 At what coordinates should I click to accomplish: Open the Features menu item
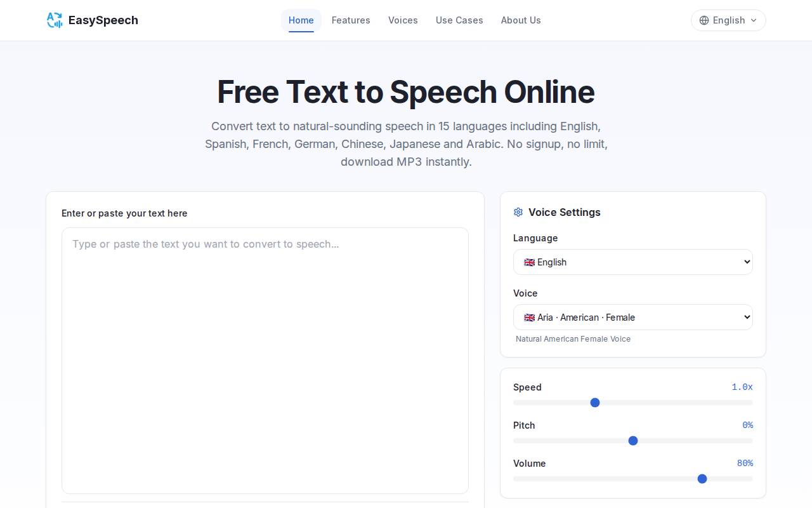tap(351, 20)
